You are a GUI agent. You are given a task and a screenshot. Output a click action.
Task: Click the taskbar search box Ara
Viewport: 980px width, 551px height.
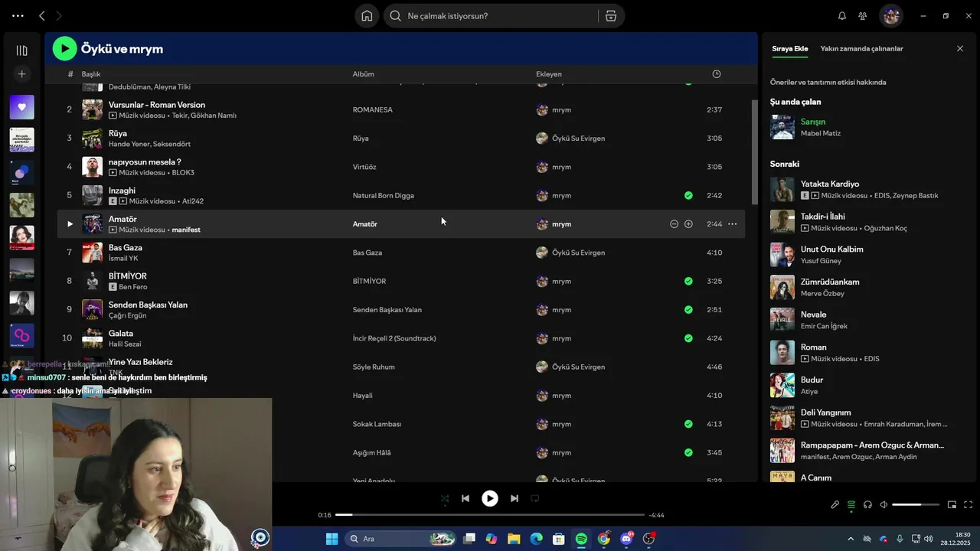pos(400,539)
